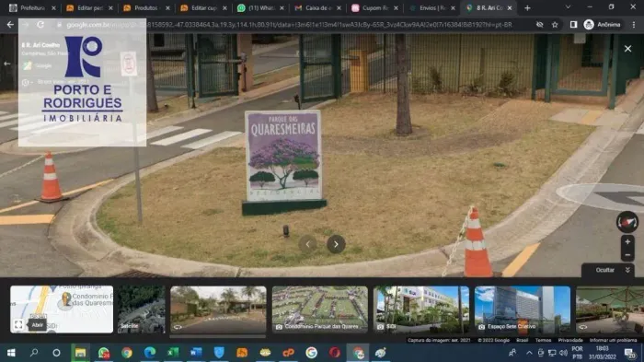This screenshot has height=362, width=644.
Task: Click Informar um problema link
Action: pos(614,340)
